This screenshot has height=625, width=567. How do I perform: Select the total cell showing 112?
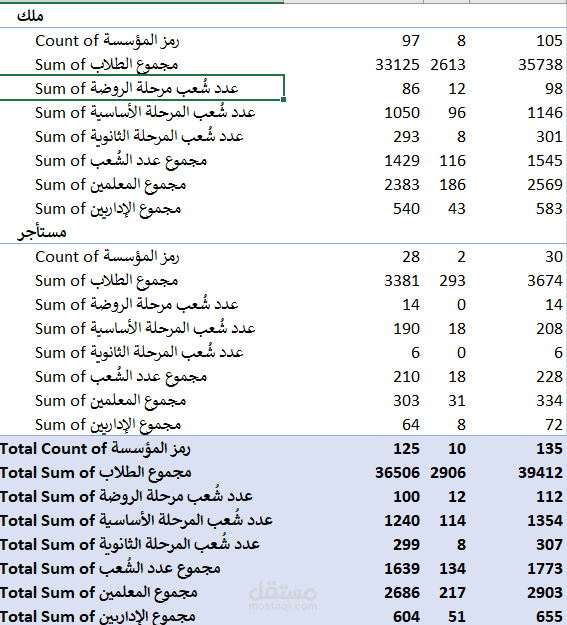549,497
